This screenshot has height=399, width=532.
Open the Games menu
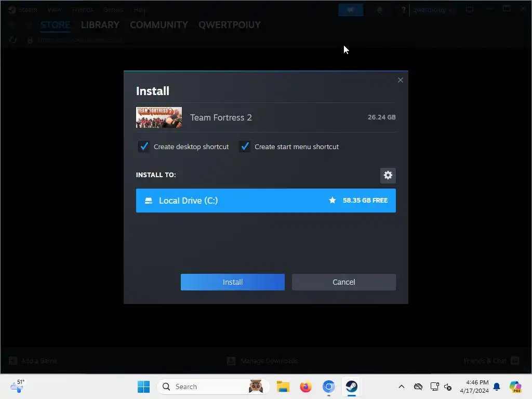(113, 10)
